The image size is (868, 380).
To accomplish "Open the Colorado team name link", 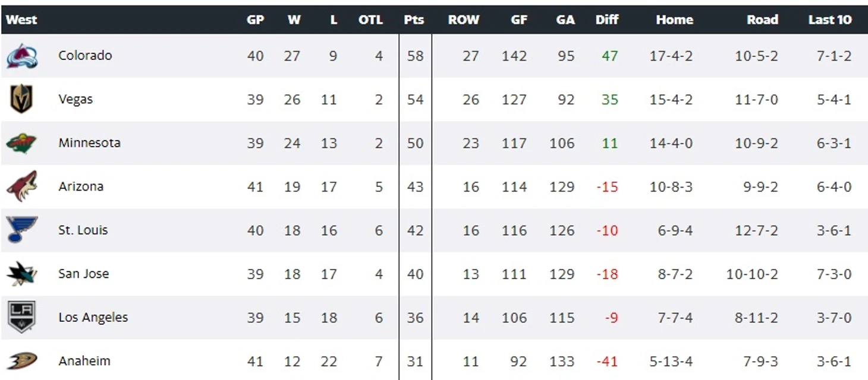I will pos(85,55).
